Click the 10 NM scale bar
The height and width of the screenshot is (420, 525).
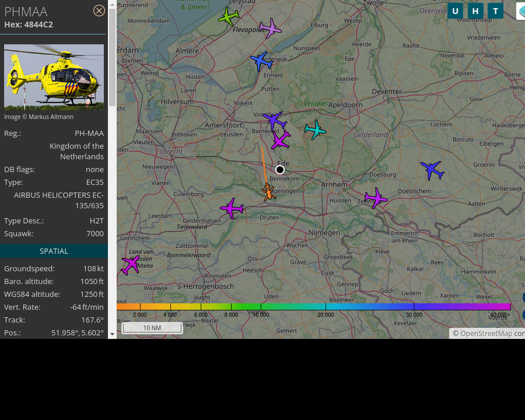click(152, 328)
